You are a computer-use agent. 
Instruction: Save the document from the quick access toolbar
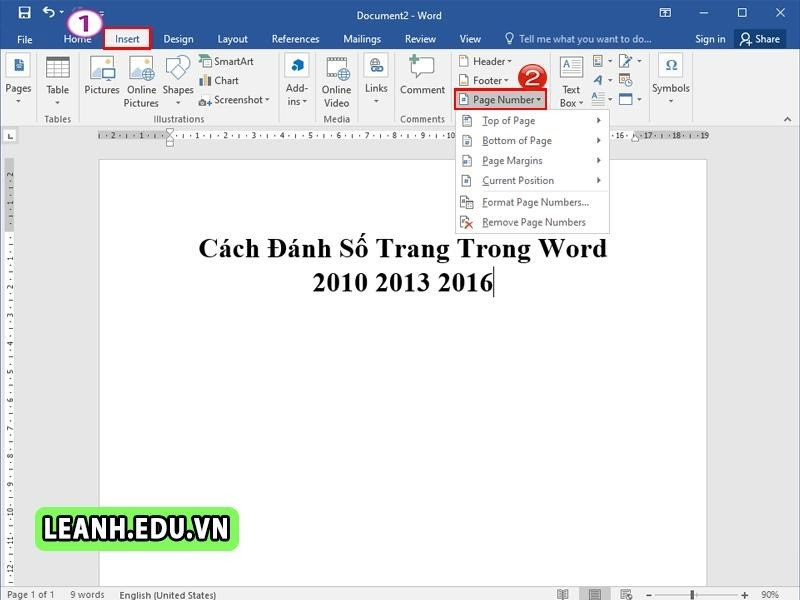coord(24,12)
